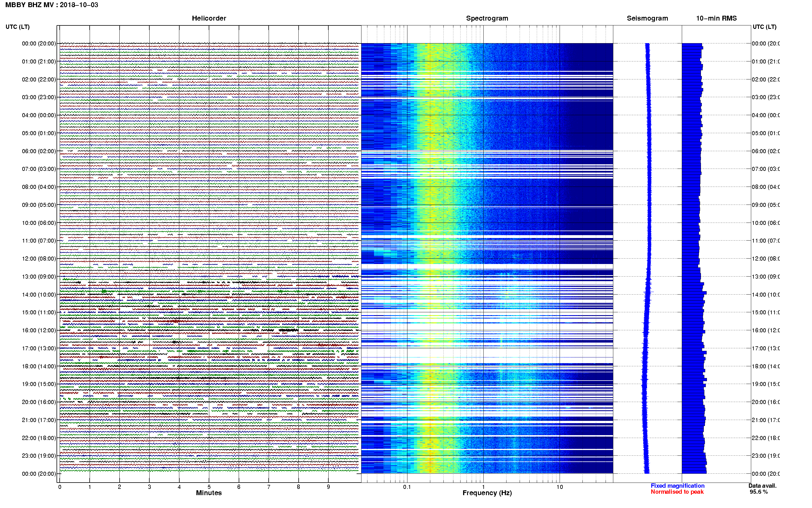Select the left time label '13:00 (09:00)'
This screenshot has height=508, width=812.
pos(39,277)
